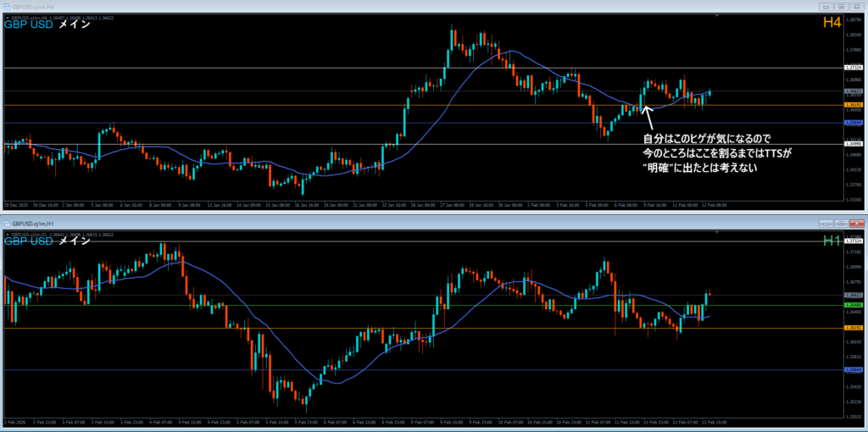This screenshot has width=868, height=432.
Task: Click the 1.33300 value on H4 price scale
Action: (853, 198)
